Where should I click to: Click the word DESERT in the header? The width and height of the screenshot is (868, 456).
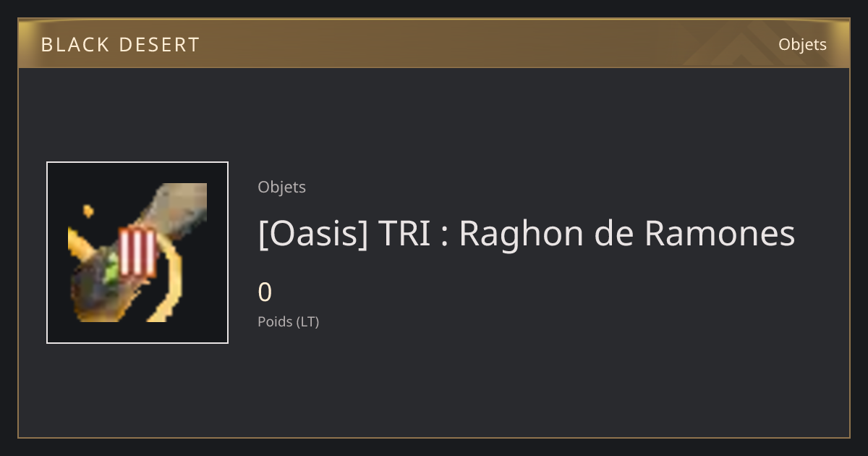point(161,45)
